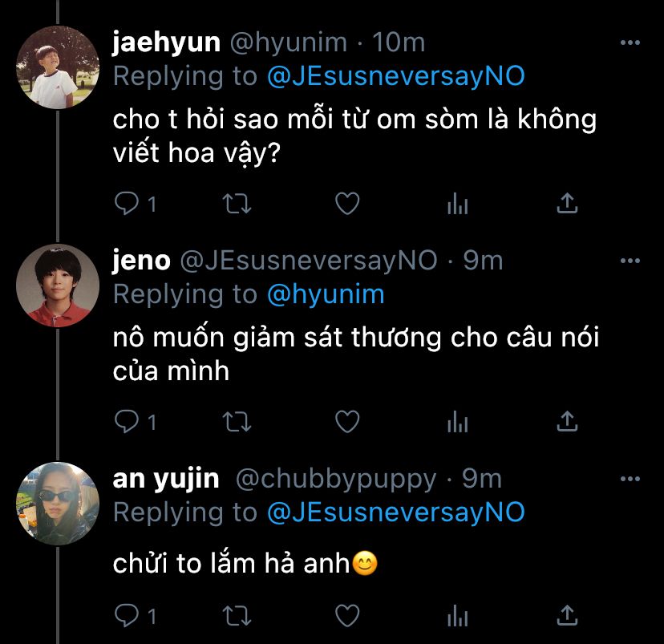Open more options on jaehyun's tweet
Viewport: 664px width, 644px height.
click(630, 43)
